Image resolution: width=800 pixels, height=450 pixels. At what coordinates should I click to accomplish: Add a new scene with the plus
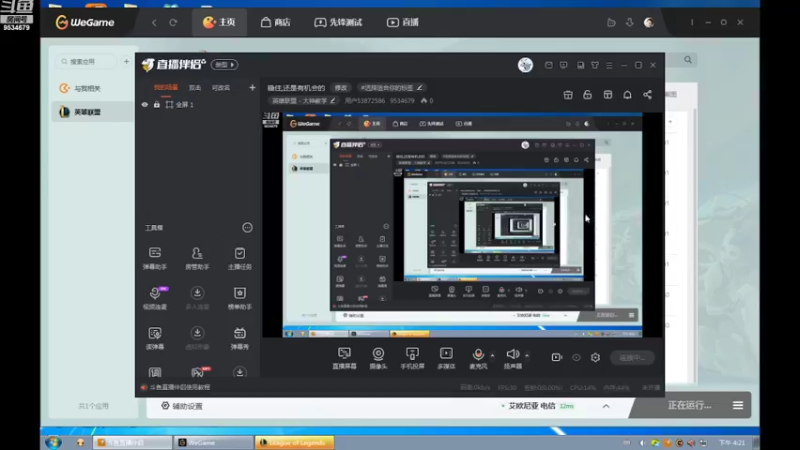pyautogui.click(x=252, y=88)
